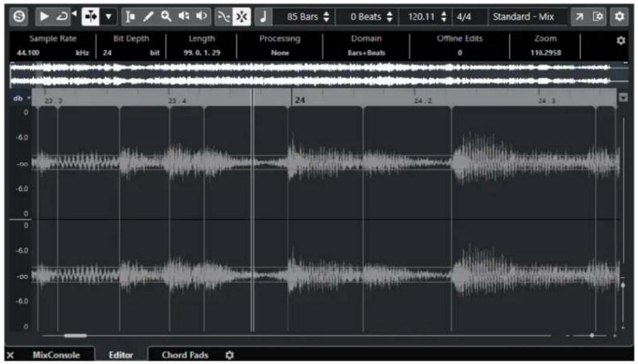Toggle the Audition Loop button
Image resolution: width=638 pixels, height=364 pixels.
tap(62, 17)
